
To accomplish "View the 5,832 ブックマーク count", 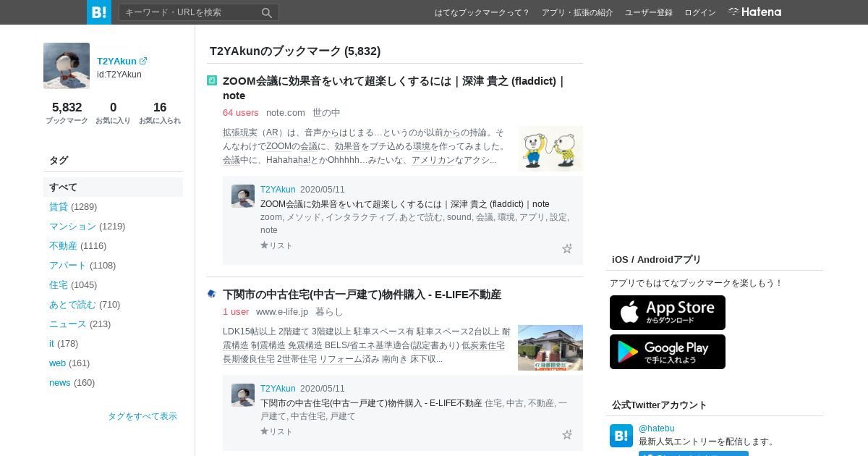I will (67, 113).
